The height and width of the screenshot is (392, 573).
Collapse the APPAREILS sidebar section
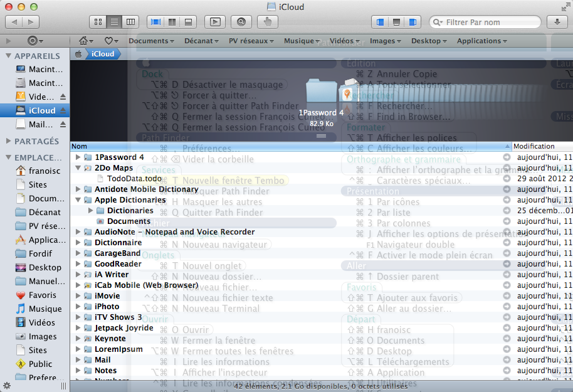click(8, 56)
